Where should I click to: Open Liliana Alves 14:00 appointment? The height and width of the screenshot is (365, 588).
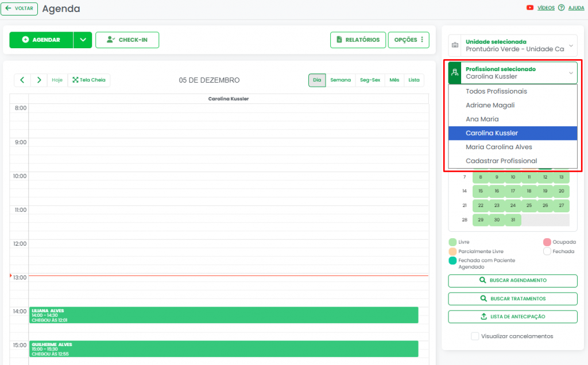coord(223,315)
